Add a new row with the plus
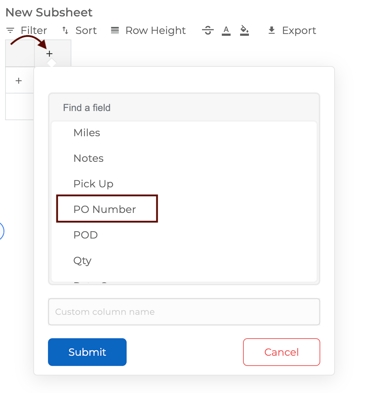The height and width of the screenshot is (393, 377). [19, 81]
